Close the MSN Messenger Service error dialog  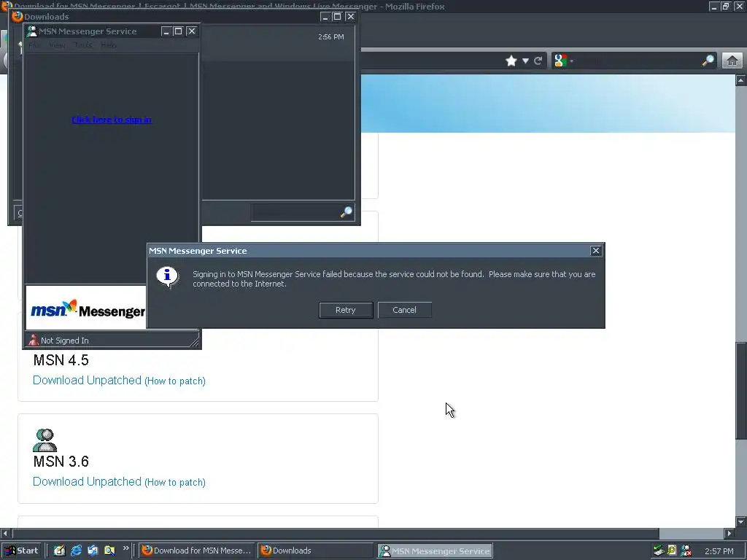pyautogui.click(x=595, y=251)
